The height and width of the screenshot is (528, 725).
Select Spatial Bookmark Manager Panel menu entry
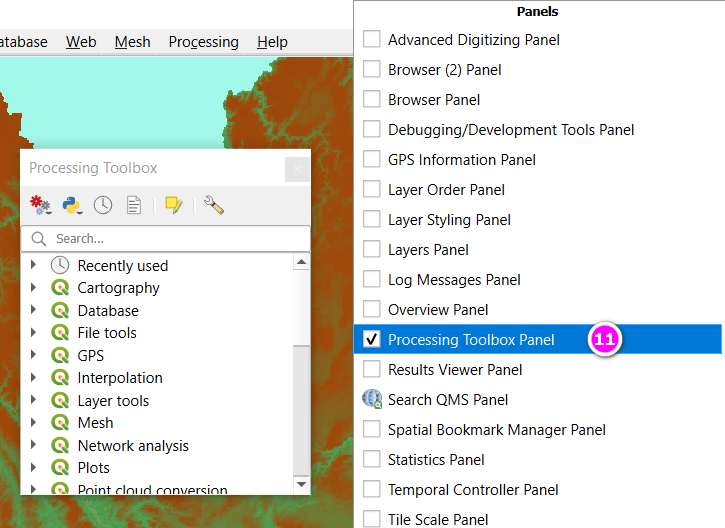tap(538, 430)
